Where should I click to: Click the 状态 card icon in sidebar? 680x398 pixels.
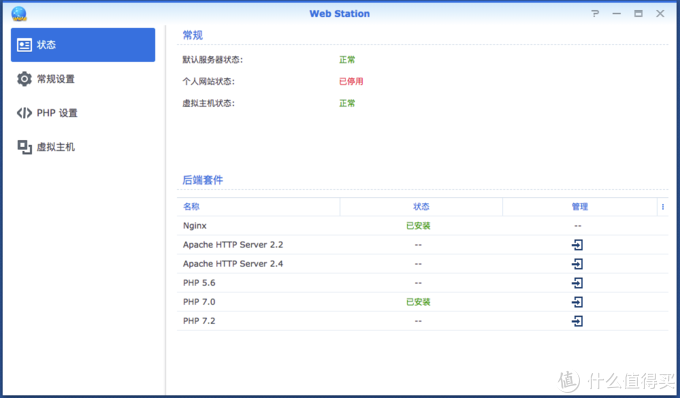tap(24, 45)
